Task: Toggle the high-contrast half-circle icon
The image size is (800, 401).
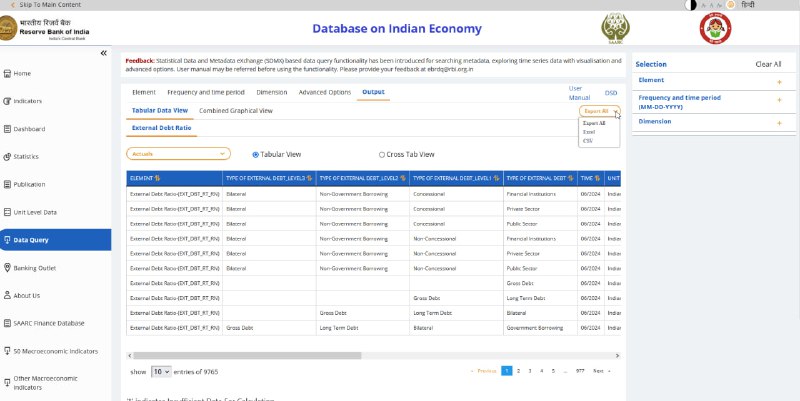Action: coord(690,5)
